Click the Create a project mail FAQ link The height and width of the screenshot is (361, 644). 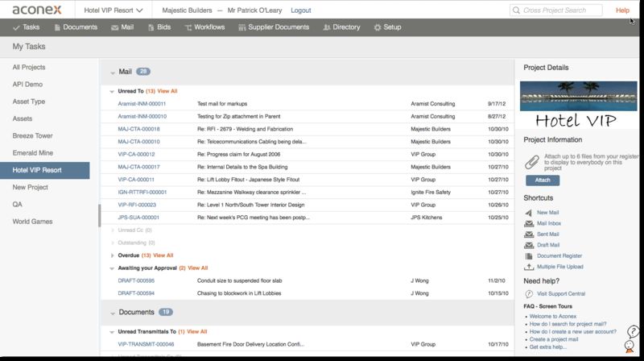pyautogui.click(x=554, y=339)
